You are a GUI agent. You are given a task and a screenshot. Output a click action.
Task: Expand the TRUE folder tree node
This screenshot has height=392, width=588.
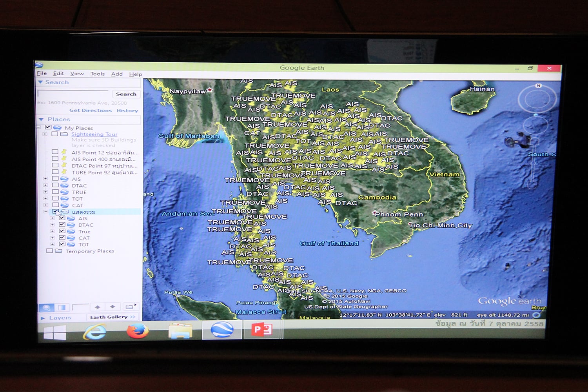(x=45, y=192)
